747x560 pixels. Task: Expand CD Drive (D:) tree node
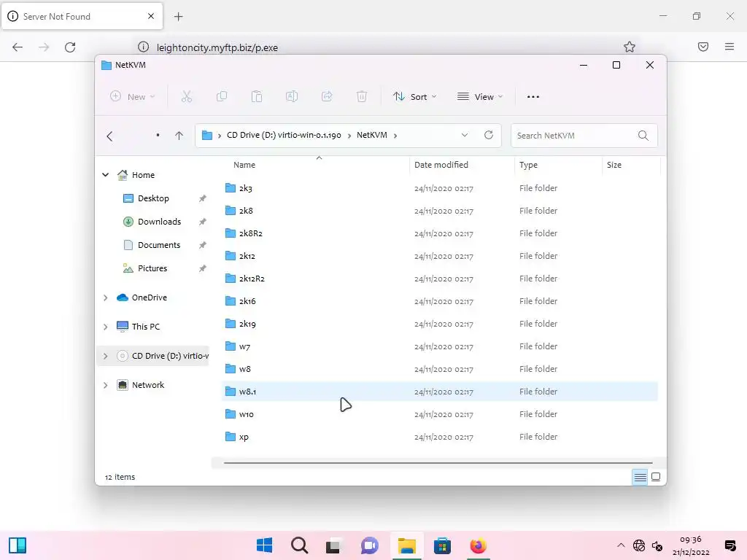(105, 356)
